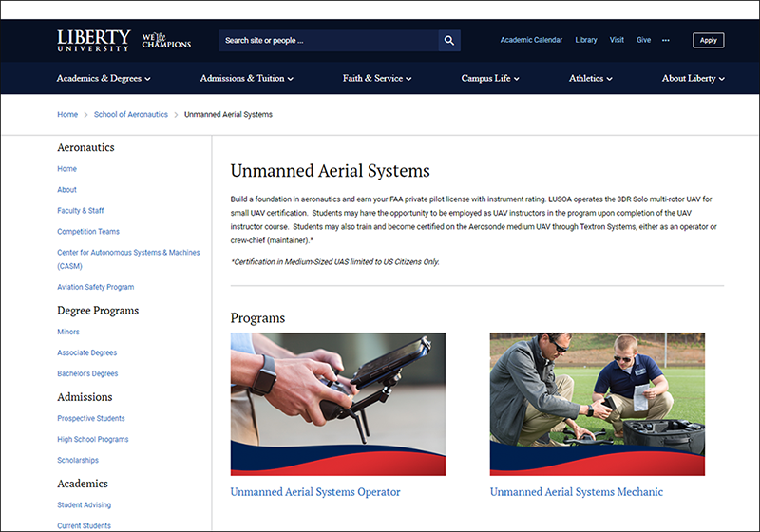Click the search magnifier icon
760x532 pixels.
tap(449, 41)
